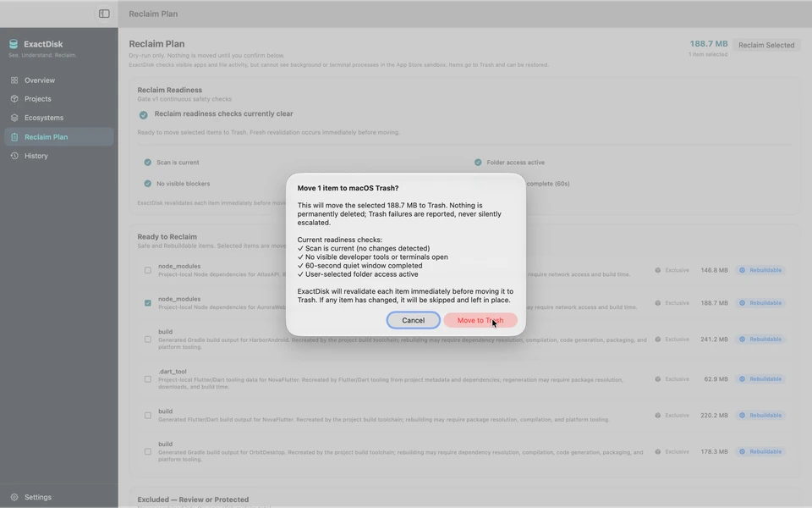Image resolution: width=812 pixels, height=508 pixels.
Task: Toggle the sidebar with the panel icon
Action: click(104, 14)
